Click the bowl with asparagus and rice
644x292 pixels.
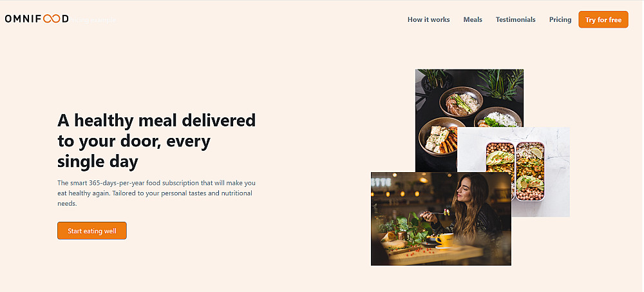click(461, 102)
